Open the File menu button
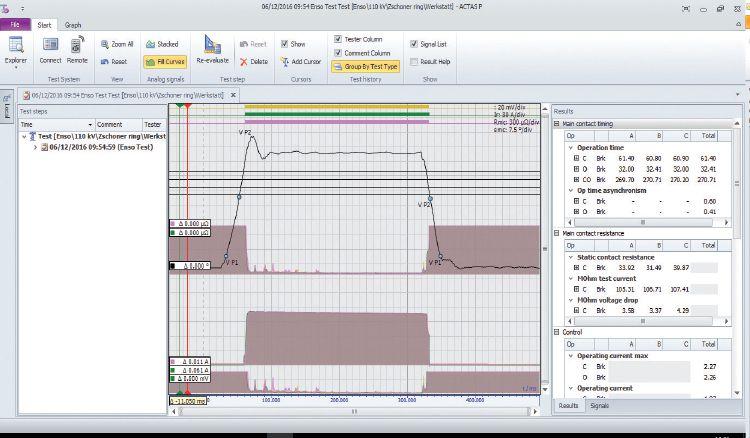This screenshot has height=438, width=750. (16, 25)
